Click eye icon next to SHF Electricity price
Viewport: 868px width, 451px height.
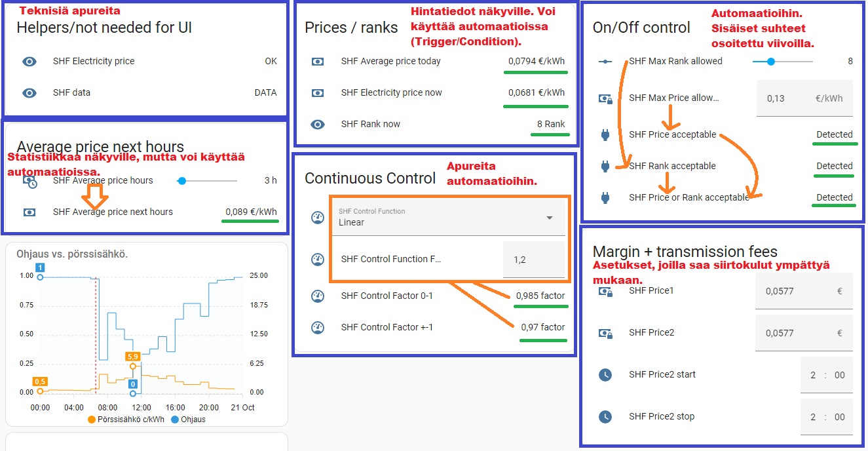(29, 62)
